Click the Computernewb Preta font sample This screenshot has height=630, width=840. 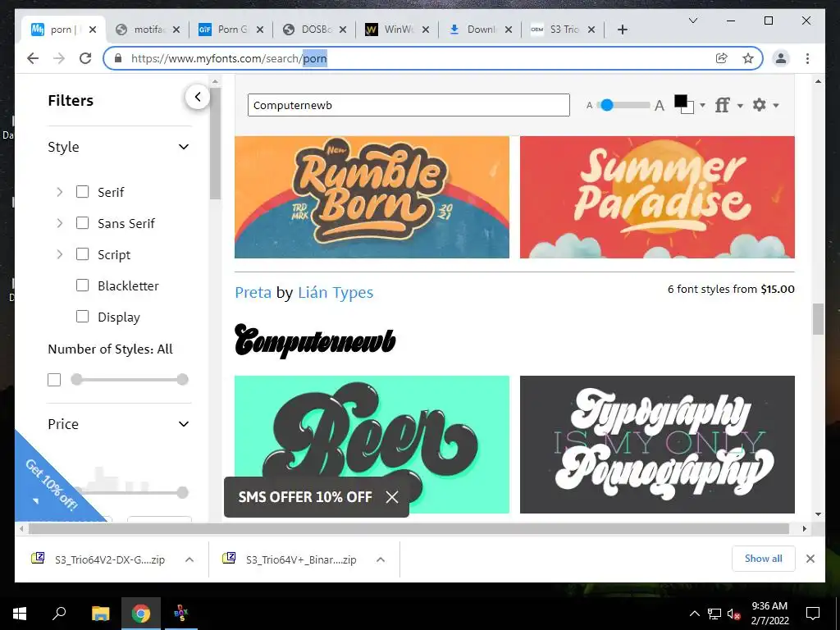[315, 340]
